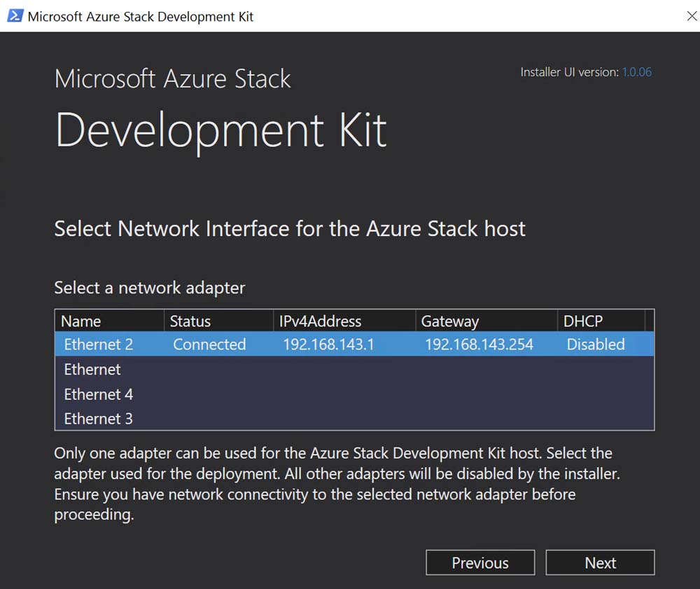Open the installer UI version 1.0.06 link
Image resolution: width=700 pixels, height=589 pixels.
click(x=636, y=72)
